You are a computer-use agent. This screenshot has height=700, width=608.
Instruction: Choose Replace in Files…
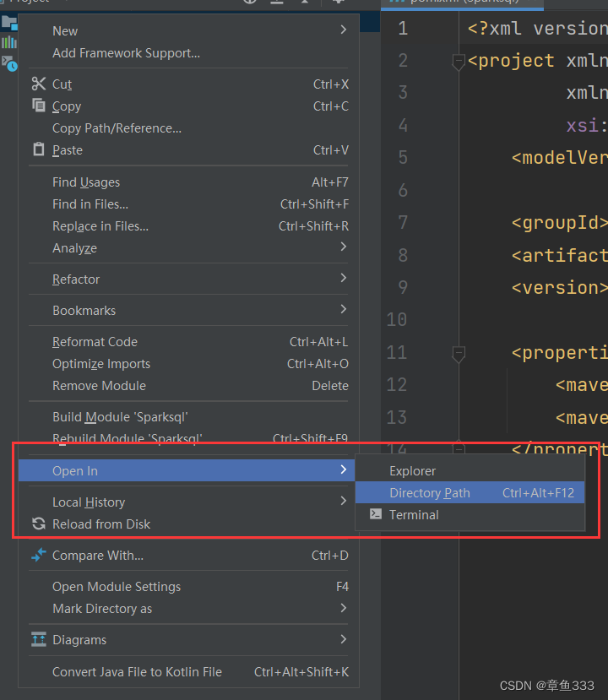pyautogui.click(x=188, y=226)
